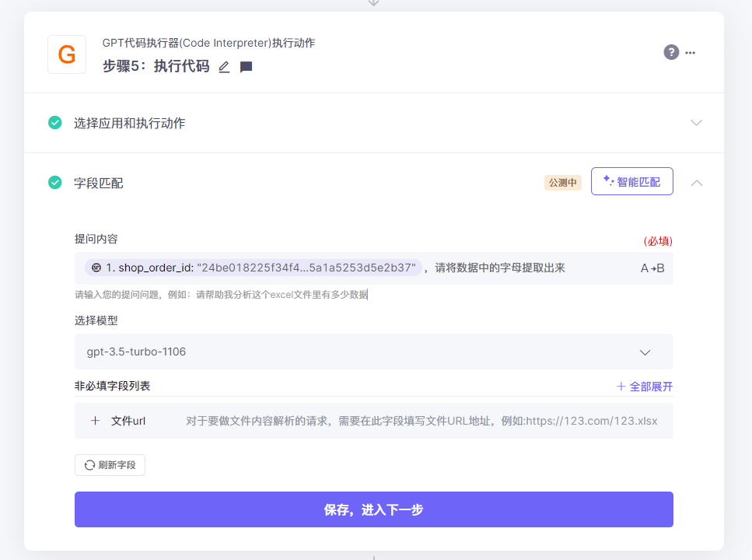Open the help question mark icon
The width and height of the screenshot is (752, 560).
coord(671,52)
